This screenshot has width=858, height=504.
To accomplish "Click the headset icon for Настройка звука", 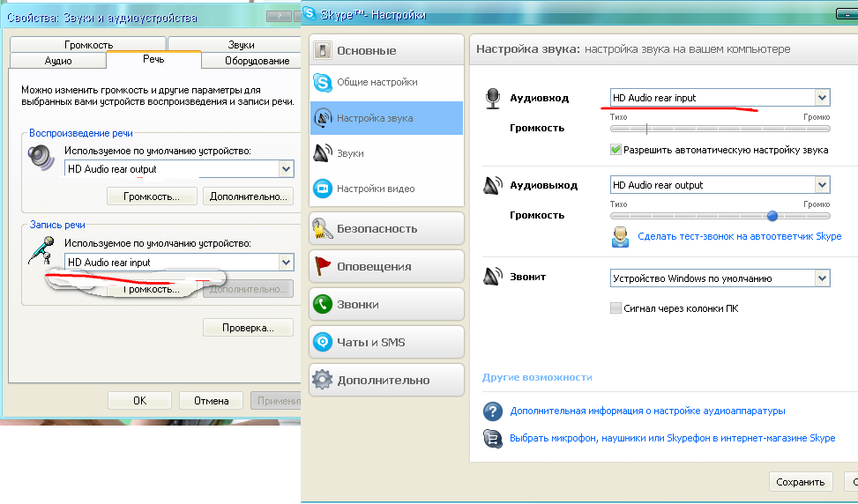I will point(322,118).
